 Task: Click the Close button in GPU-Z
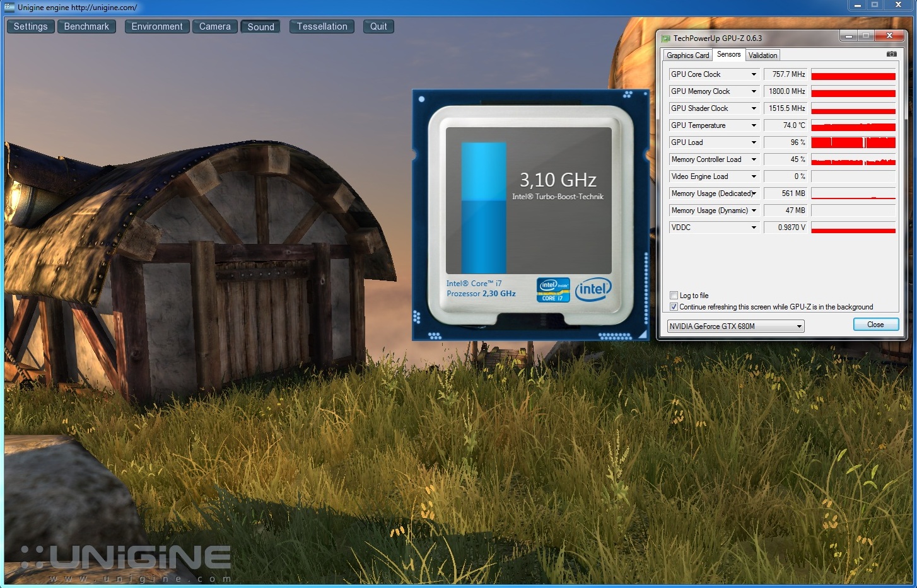pyautogui.click(x=875, y=325)
